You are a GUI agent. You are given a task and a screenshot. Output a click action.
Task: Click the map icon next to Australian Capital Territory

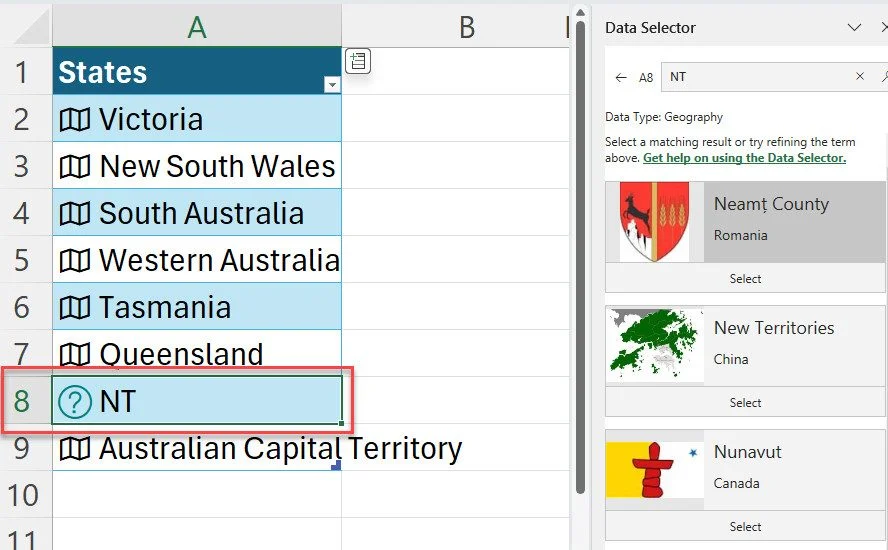click(x=75, y=449)
